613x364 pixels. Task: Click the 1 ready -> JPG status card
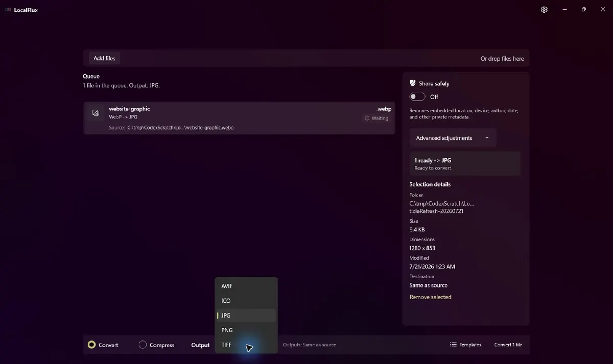click(x=465, y=163)
